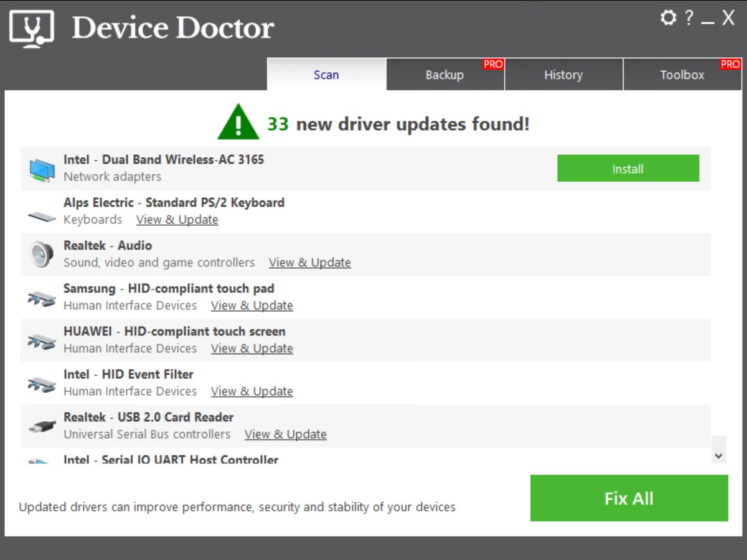Click the Intel HID Event Filter icon
747x560 pixels.
[42, 384]
